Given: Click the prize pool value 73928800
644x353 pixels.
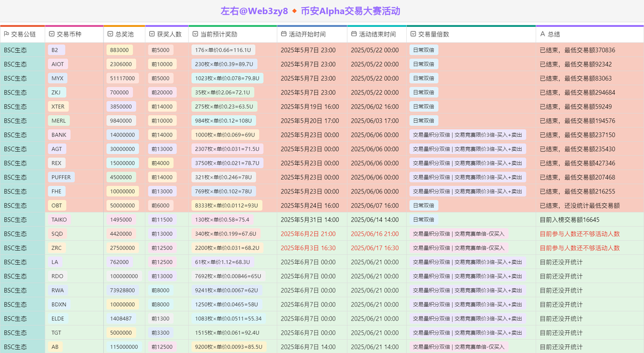Looking at the screenshot, I should tap(122, 290).
